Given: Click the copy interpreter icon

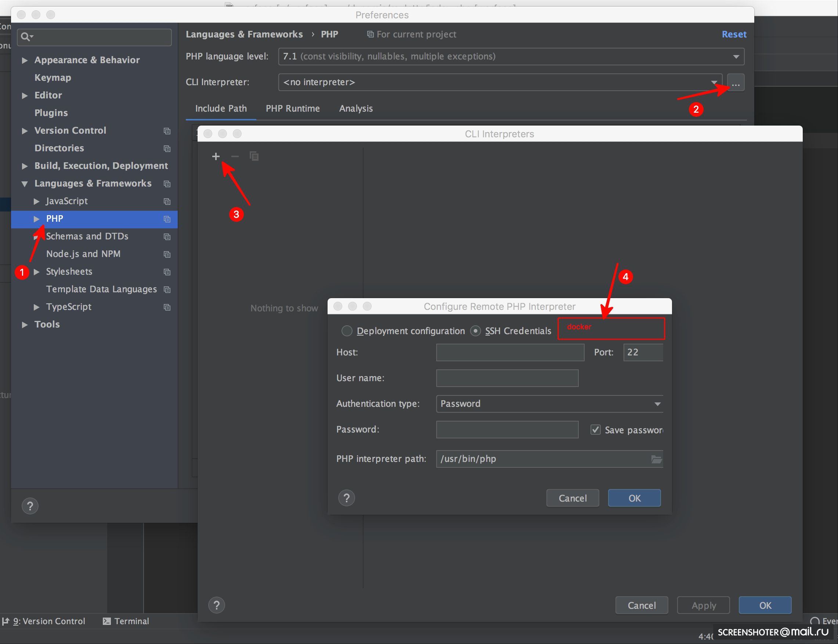Looking at the screenshot, I should click(254, 156).
